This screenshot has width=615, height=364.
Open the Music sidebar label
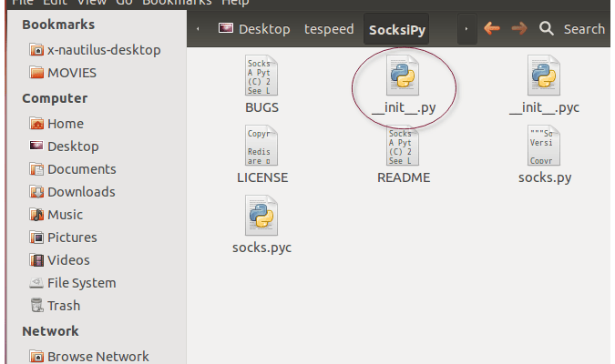coord(65,215)
